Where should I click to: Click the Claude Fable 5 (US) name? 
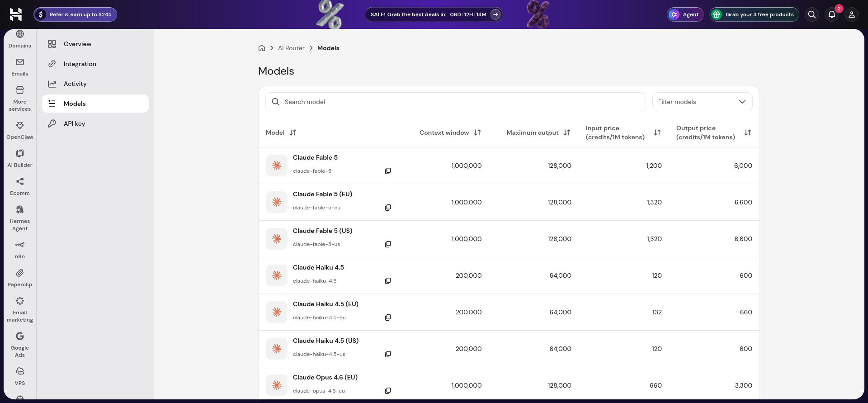[323, 231]
